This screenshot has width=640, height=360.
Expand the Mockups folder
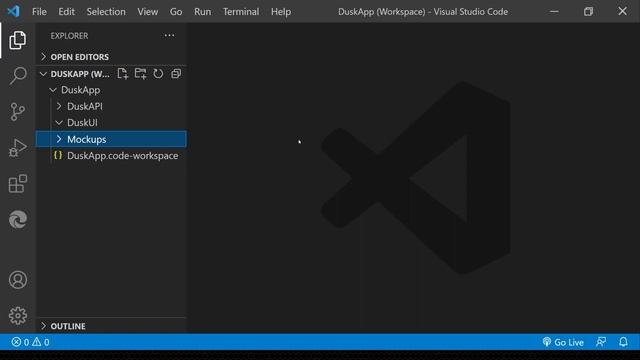point(59,139)
